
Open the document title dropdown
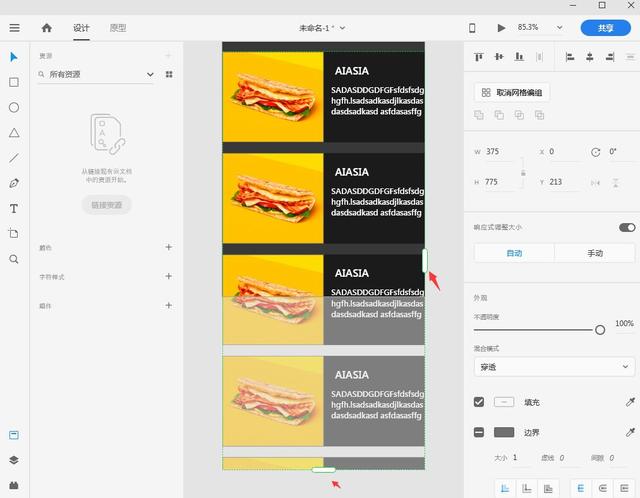click(x=342, y=28)
